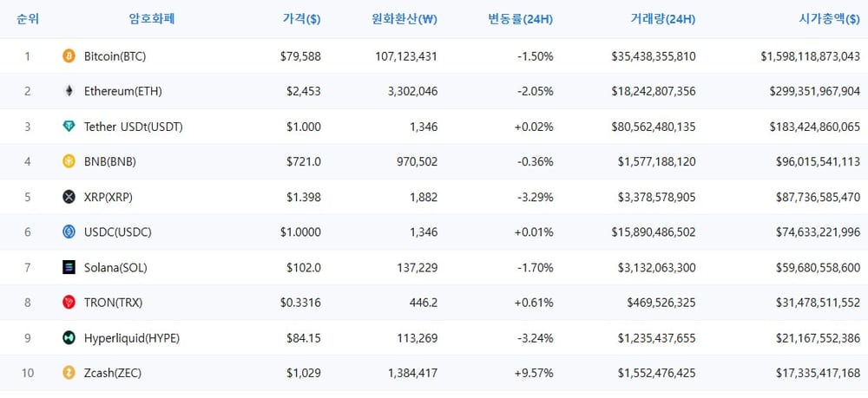Select Ethereum won value 3,302,046
The height and width of the screenshot is (398, 868).
click(x=412, y=92)
